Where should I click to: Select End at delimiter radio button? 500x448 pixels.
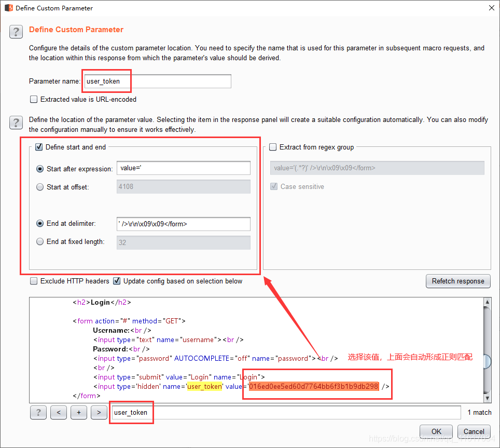pyautogui.click(x=40, y=223)
